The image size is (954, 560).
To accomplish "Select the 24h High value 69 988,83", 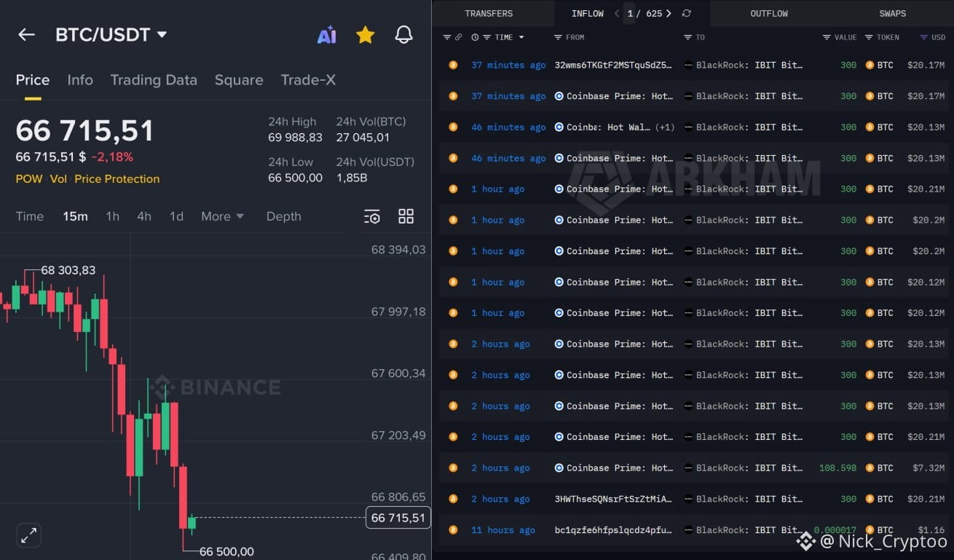I will [295, 138].
